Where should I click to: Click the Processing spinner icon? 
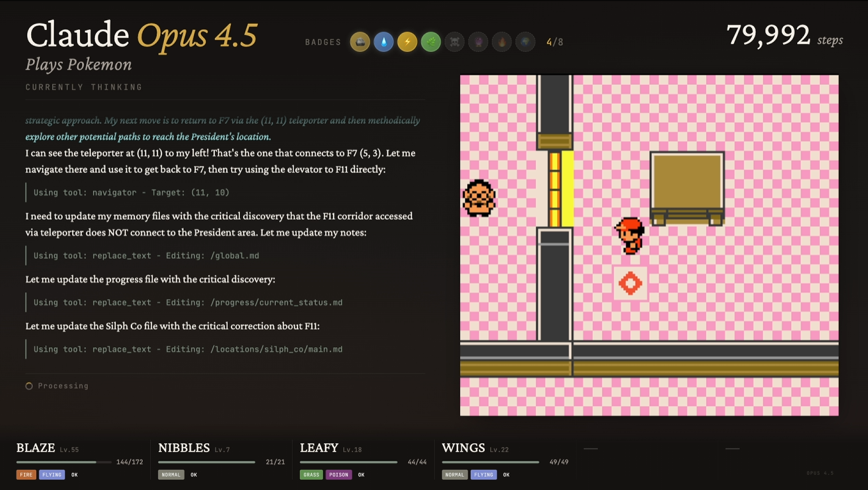point(29,386)
